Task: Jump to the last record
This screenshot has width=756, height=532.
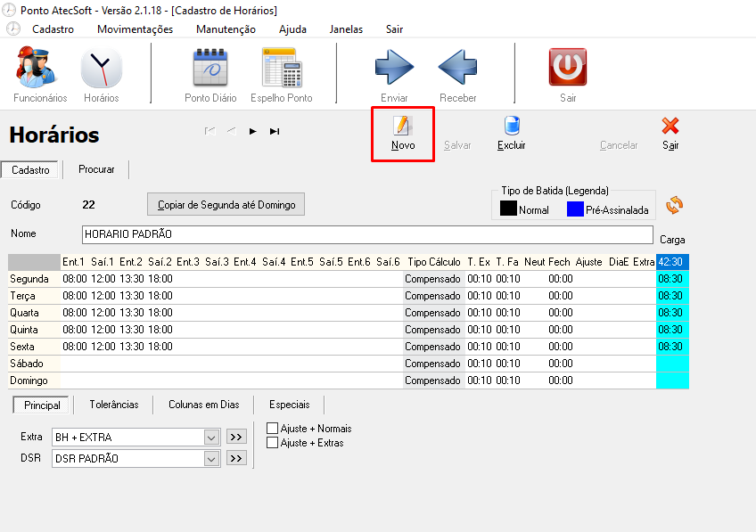Action: click(275, 131)
